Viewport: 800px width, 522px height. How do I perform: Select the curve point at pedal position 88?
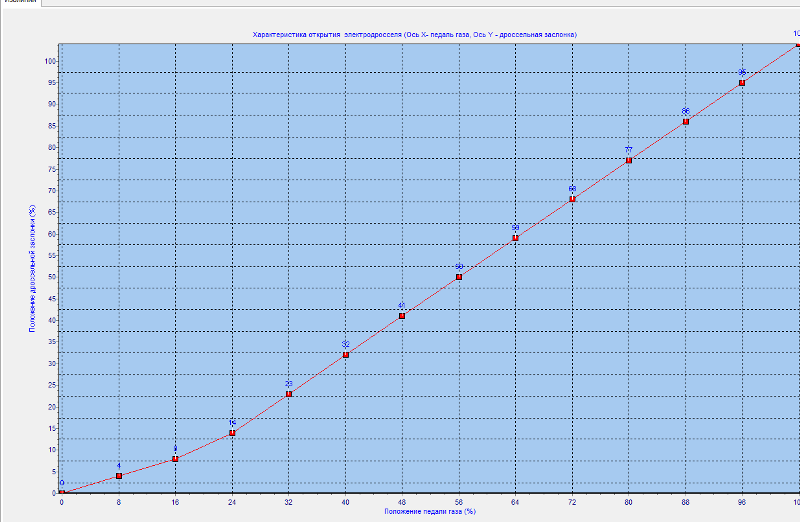[x=686, y=122]
